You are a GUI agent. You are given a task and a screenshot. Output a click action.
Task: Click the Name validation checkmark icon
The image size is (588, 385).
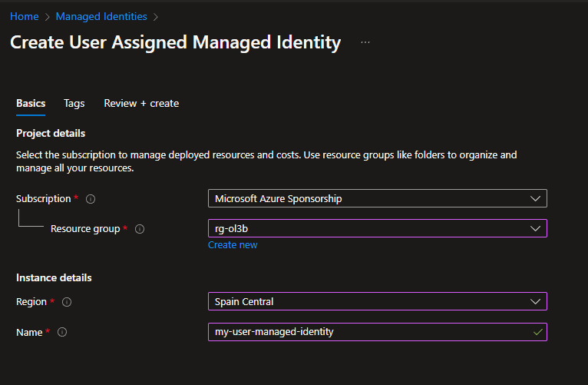tap(537, 333)
